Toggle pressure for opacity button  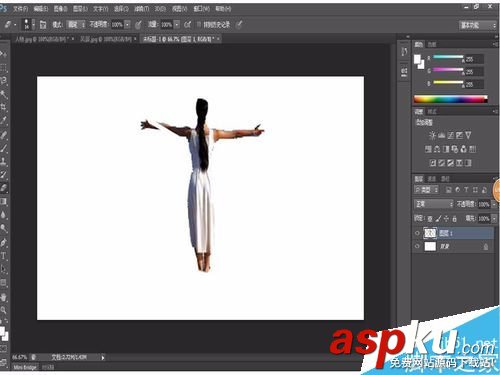pos(138,24)
